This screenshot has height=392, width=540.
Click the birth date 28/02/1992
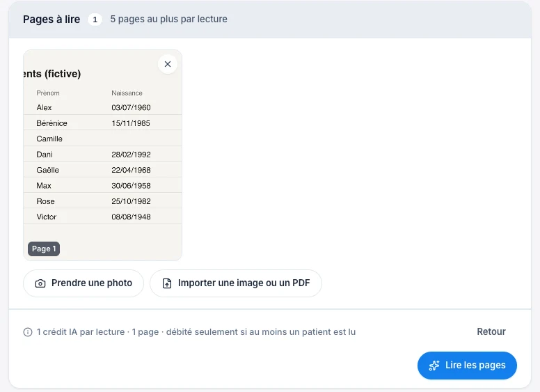(131, 155)
